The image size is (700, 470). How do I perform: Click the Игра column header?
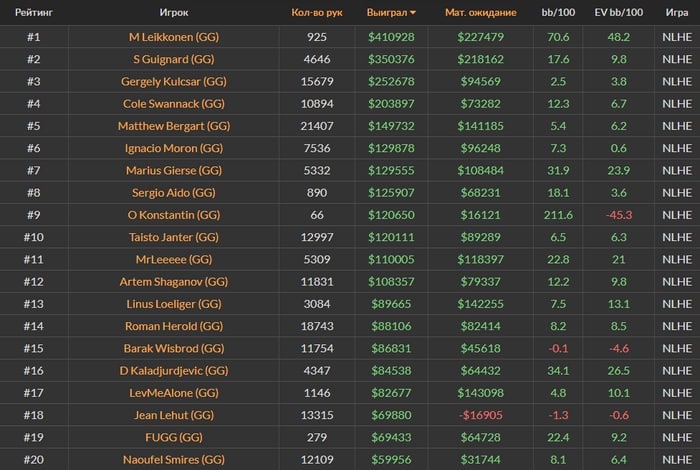click(x=675, y=13)
